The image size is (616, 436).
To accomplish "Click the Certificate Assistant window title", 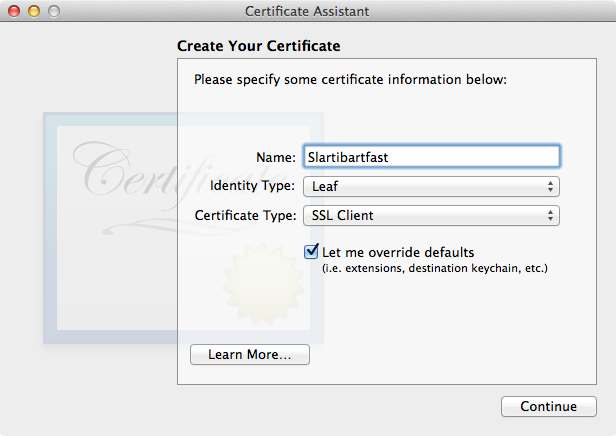I will 307,11.
